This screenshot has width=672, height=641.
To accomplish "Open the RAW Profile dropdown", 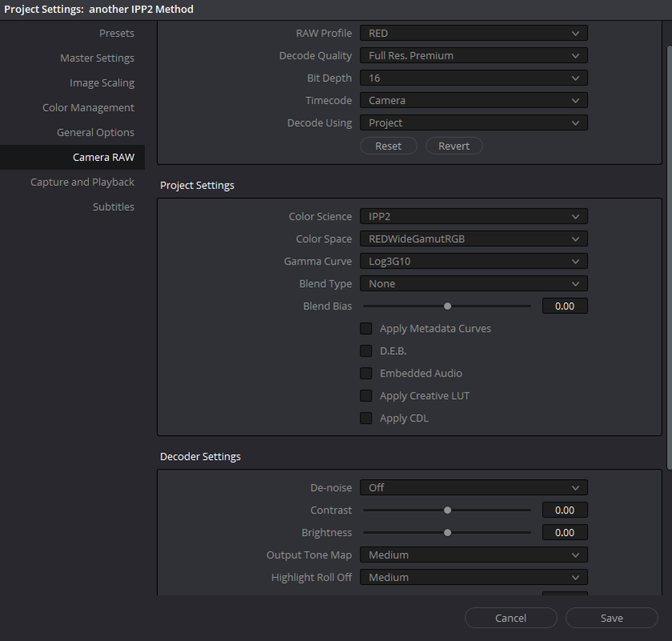I will (x=473, y=33).
